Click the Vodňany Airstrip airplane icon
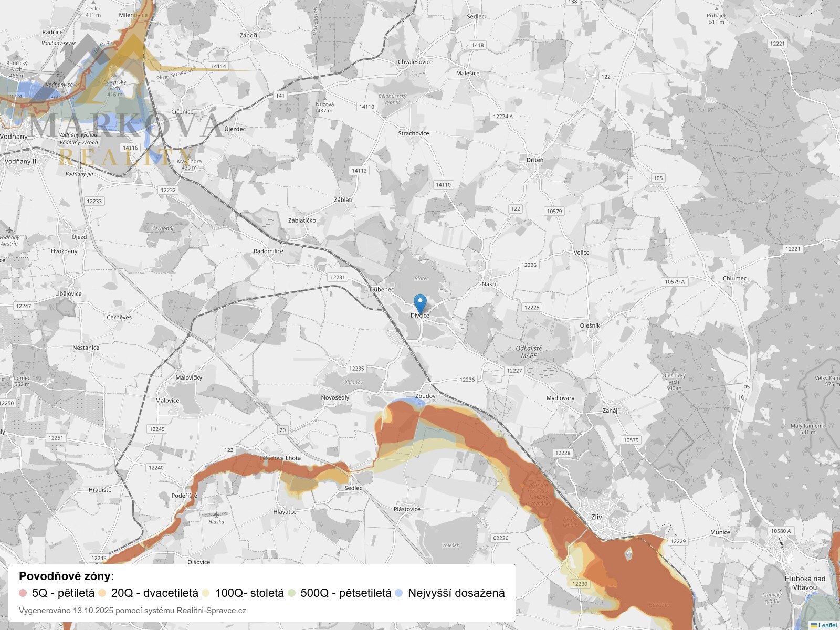The width and height of the screenshot is (840, 630). click(9, 230)
